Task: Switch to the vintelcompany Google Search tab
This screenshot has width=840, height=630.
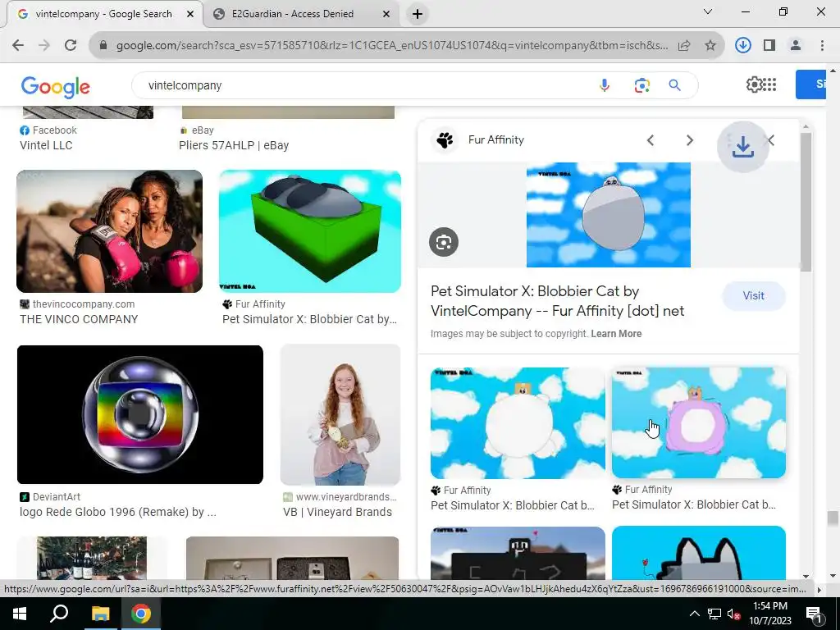Action: click(103, 14)
